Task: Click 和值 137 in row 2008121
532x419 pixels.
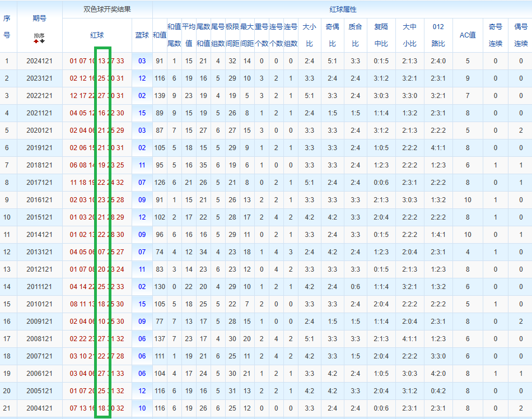Action: pyautogui.click(x=160, y=338)
